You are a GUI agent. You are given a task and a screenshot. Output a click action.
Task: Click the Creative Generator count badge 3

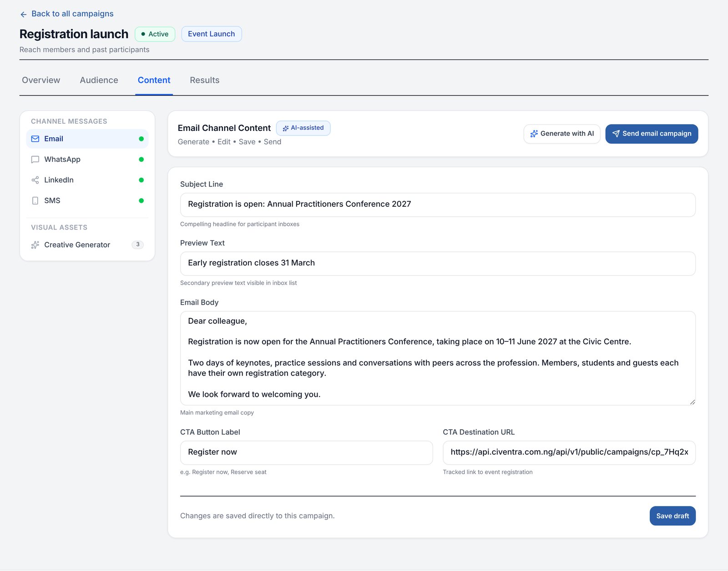coord(138,245)
